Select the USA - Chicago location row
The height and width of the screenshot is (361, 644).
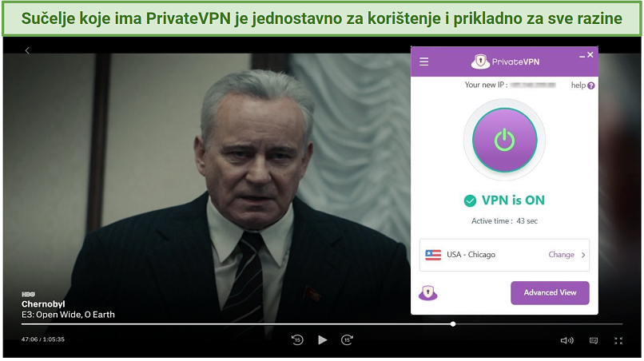[504, 255]
